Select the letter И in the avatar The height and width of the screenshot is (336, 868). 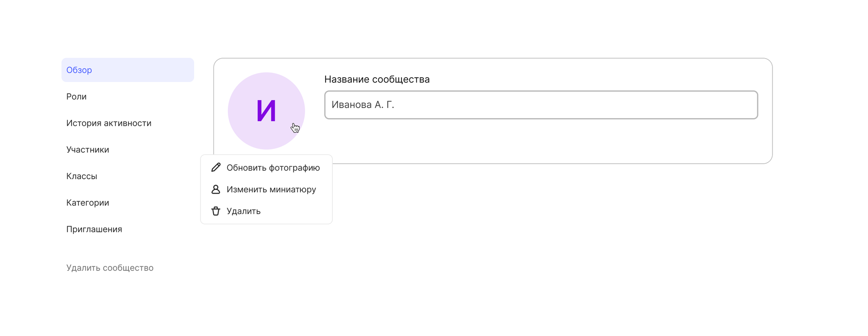(x=266, y=111)
